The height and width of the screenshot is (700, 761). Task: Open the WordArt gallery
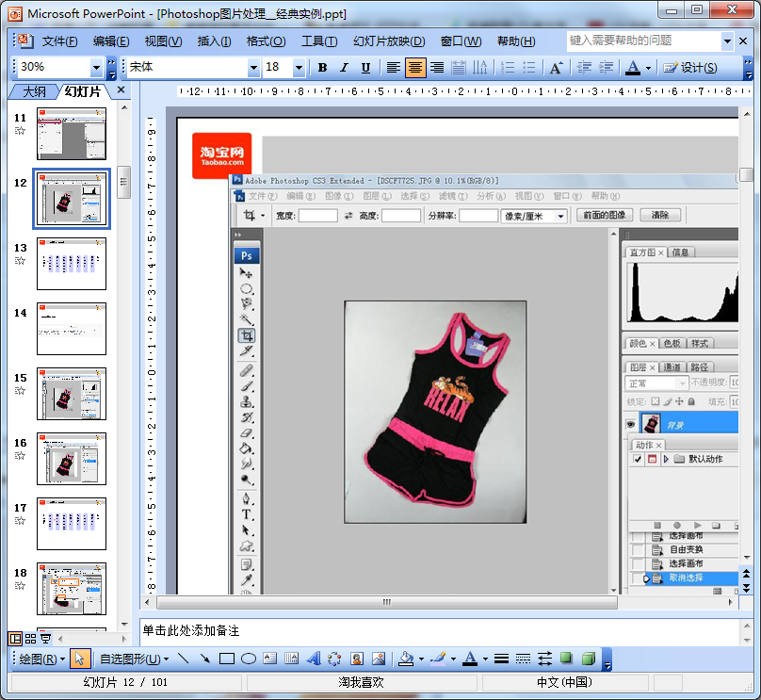(314, 659)
